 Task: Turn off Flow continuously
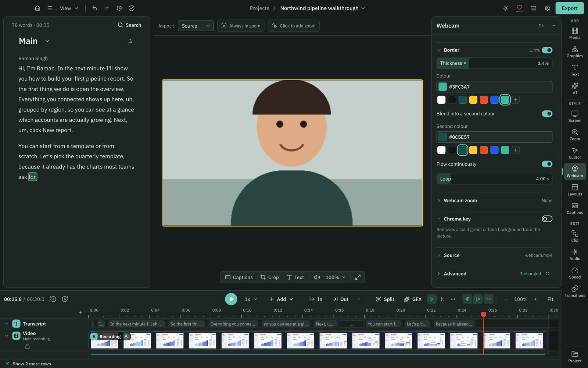point(547,164)
